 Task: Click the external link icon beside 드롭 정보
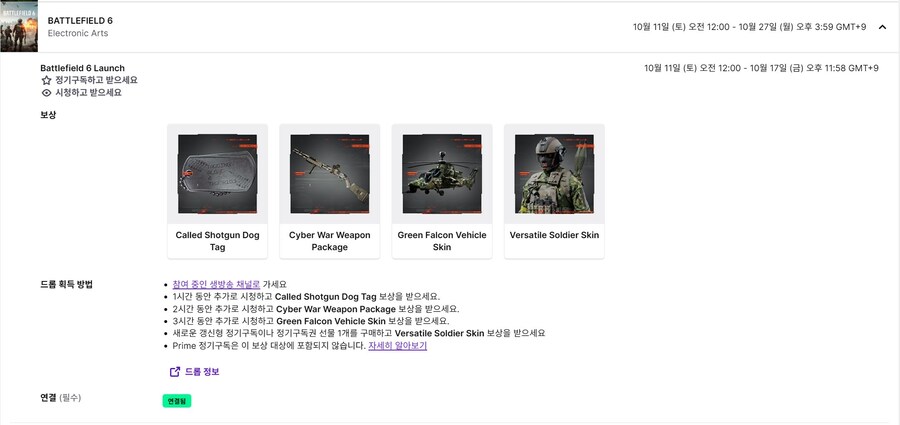(175, 372)
